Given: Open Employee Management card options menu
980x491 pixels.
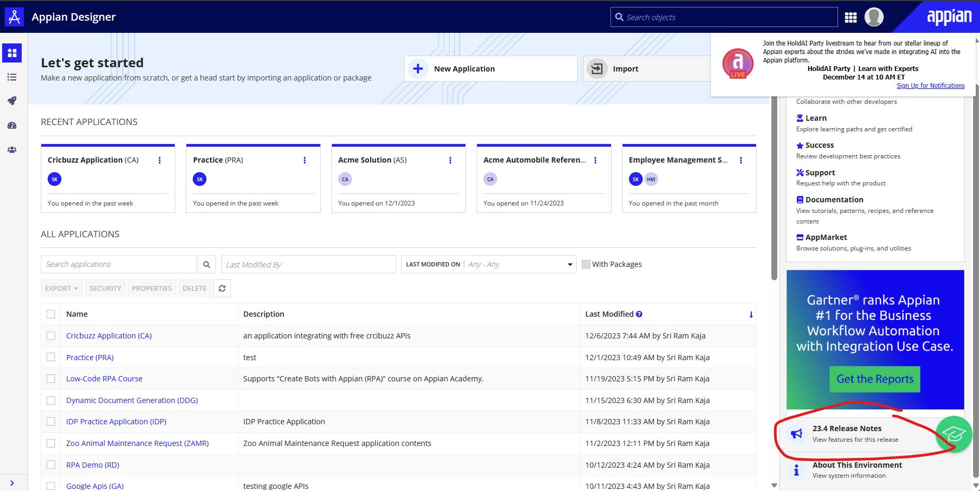Looking at the screenshot, I should coord(741,160).
